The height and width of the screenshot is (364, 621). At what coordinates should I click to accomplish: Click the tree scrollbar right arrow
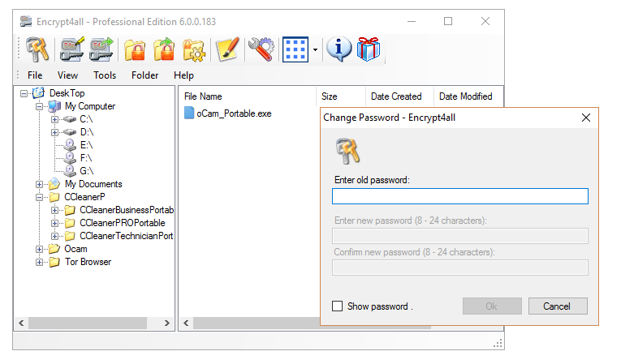[167, 323]
